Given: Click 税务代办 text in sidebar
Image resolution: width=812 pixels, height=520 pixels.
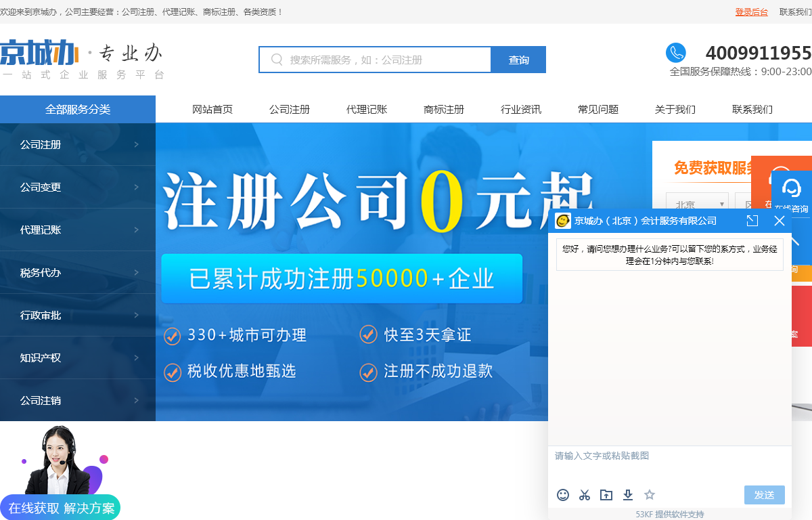Looking at the screenshot, I should coord(41,272).
